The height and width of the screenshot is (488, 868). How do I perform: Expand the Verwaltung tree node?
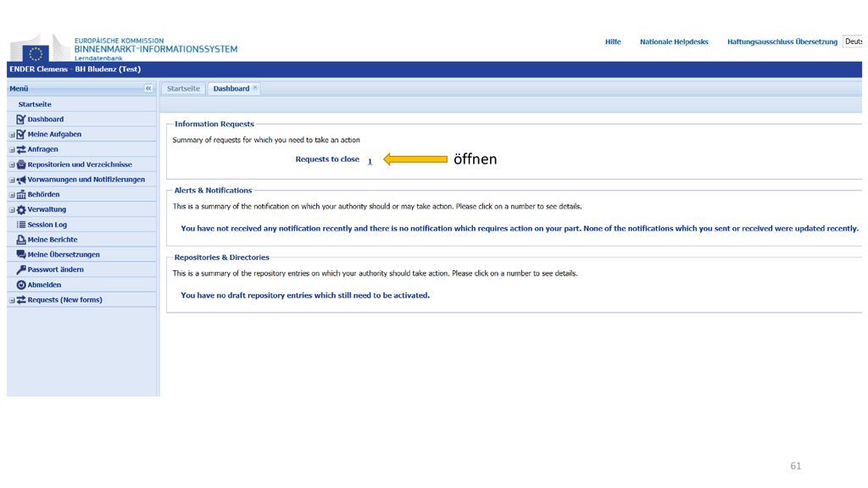pos(12,210)
